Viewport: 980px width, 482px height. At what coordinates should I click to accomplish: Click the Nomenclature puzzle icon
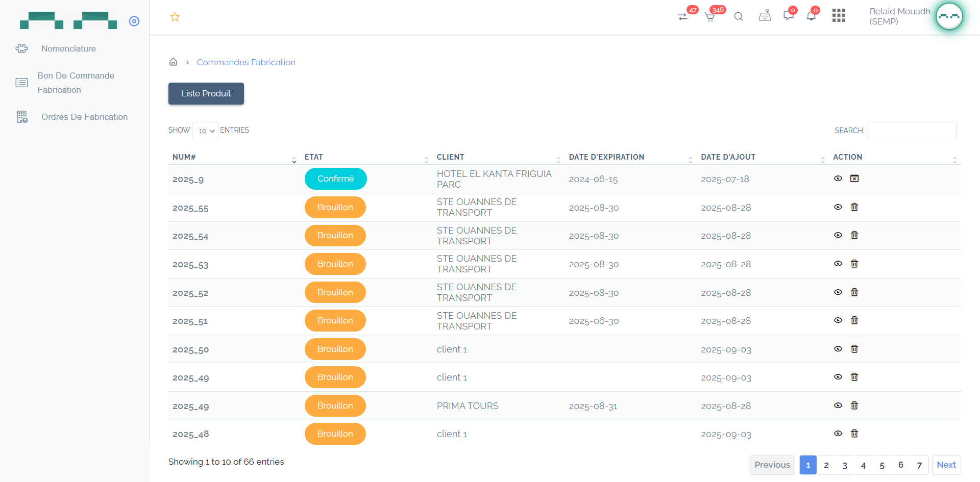(21, 48)
